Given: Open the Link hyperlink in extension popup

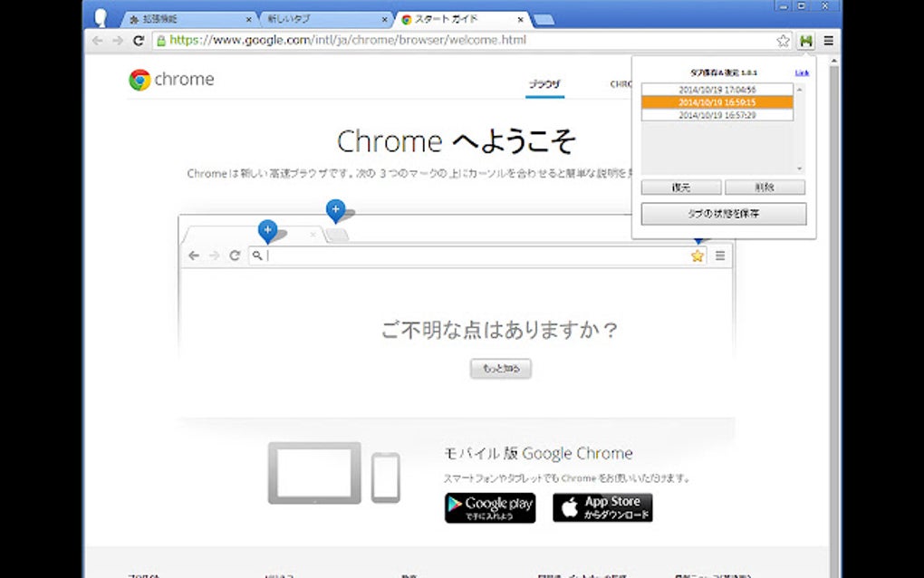Looking at the screenshot, I should (802, 72).
